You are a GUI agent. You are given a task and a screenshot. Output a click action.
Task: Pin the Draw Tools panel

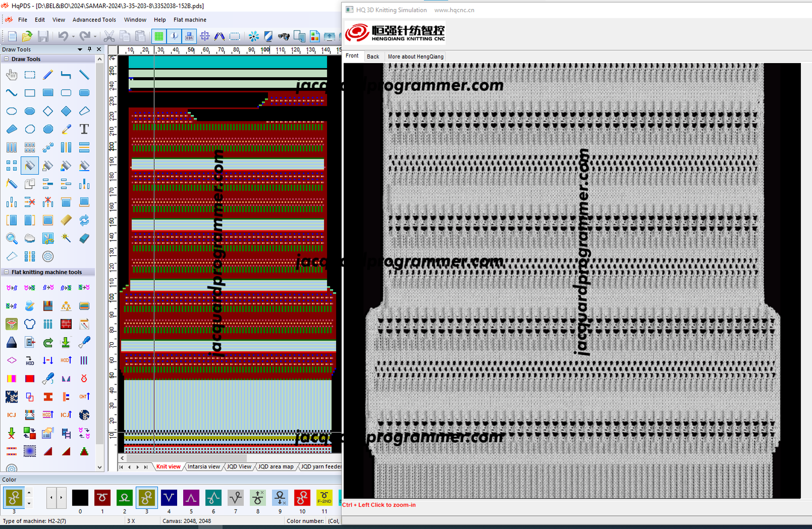click(89, 49)
